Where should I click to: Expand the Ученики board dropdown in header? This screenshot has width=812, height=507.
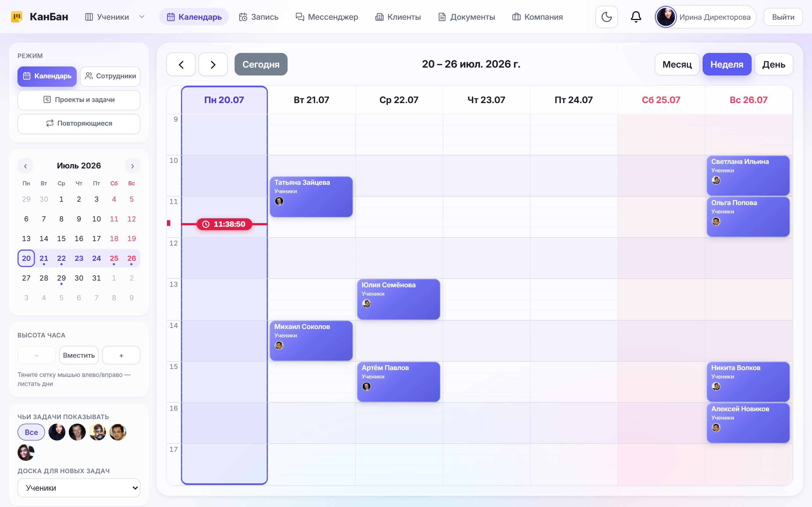coord(142,17)
